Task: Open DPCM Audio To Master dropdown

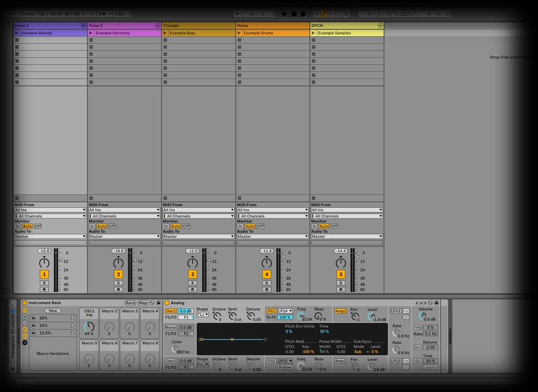Action: point(346,236)
